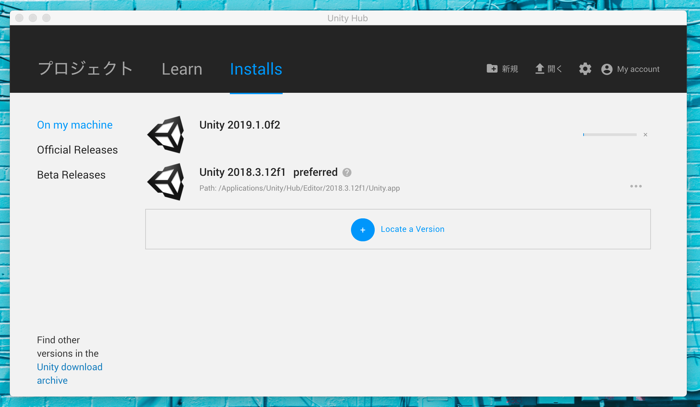Image resolution: width=700 pixels, height=407 pixels.
Task: Click the preferred label
Action: click(315, 172)
